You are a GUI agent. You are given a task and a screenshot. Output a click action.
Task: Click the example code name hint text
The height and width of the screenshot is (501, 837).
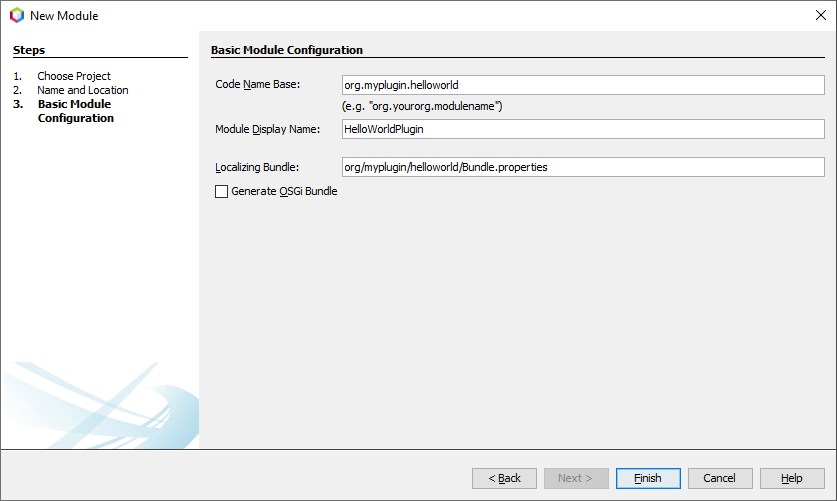coord(422,106)
